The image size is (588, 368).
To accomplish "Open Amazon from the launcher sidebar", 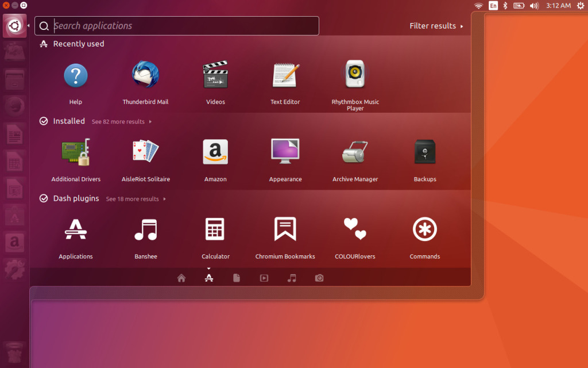I will (14, 242).
